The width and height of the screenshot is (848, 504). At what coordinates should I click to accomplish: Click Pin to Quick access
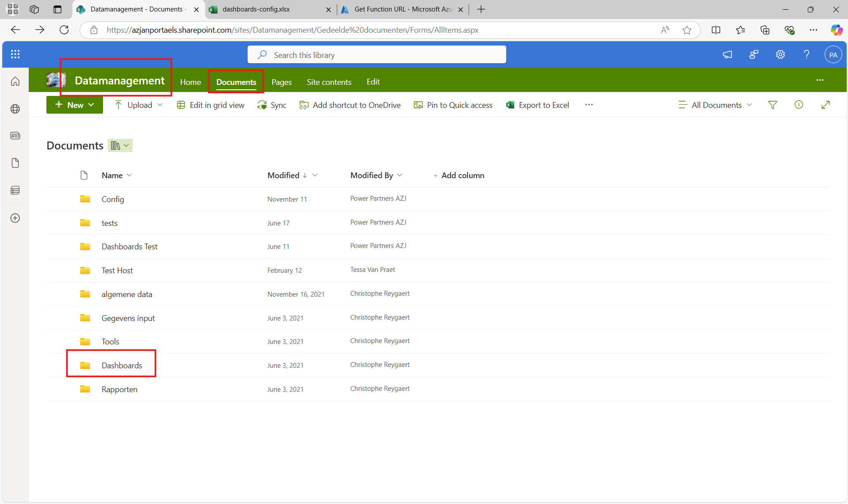point(453,105)
